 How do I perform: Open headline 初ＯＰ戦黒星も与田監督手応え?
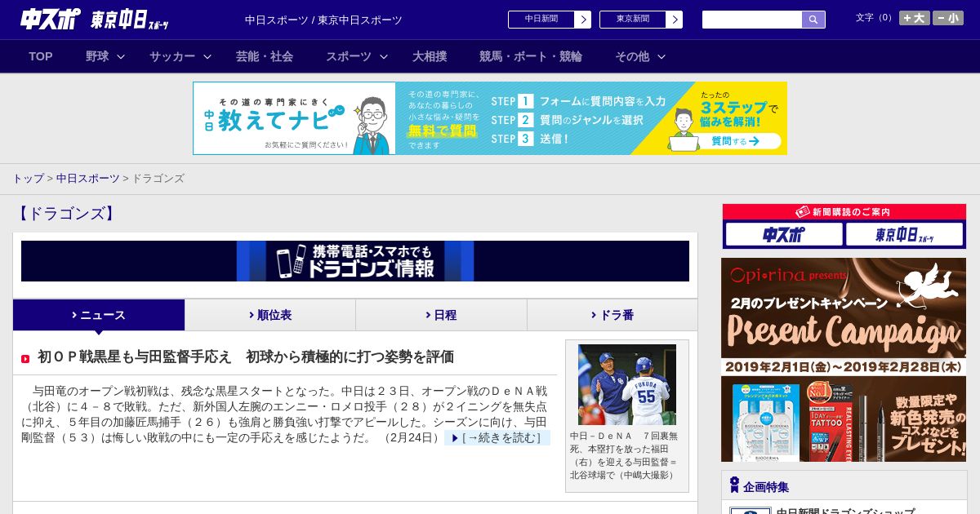(x=245, y=357)
